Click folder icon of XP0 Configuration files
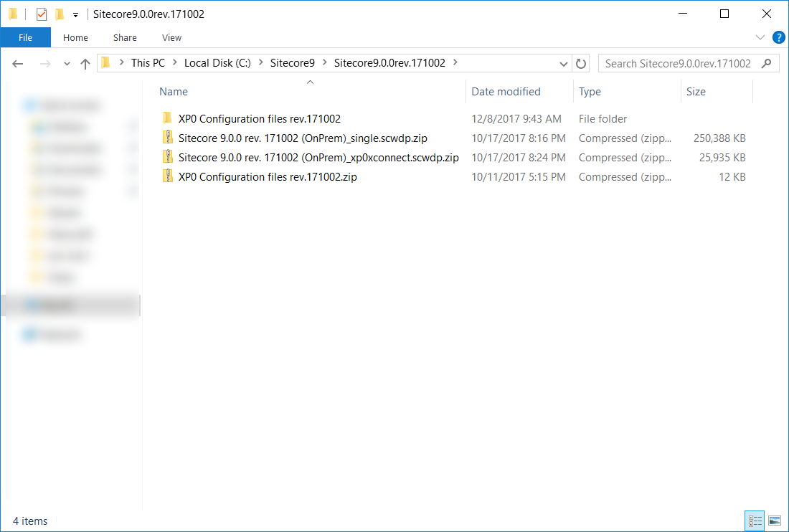The image size is (789, 532). pyautogui.click(x=168, y=118)
